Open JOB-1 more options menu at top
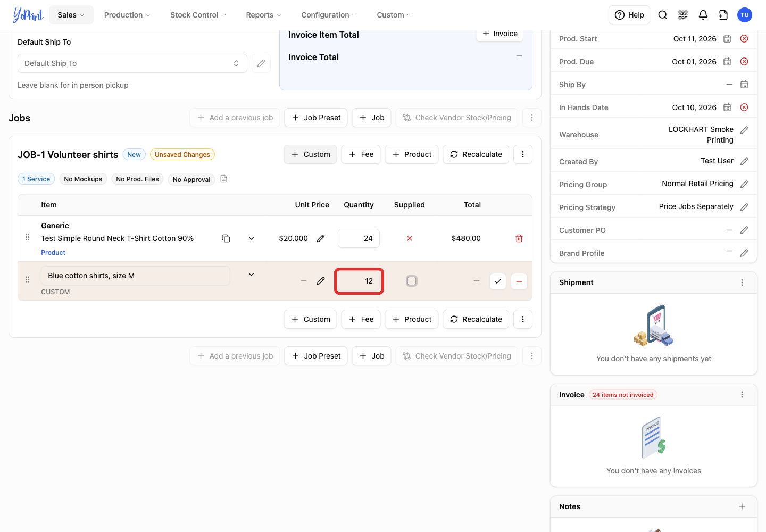 523,154
